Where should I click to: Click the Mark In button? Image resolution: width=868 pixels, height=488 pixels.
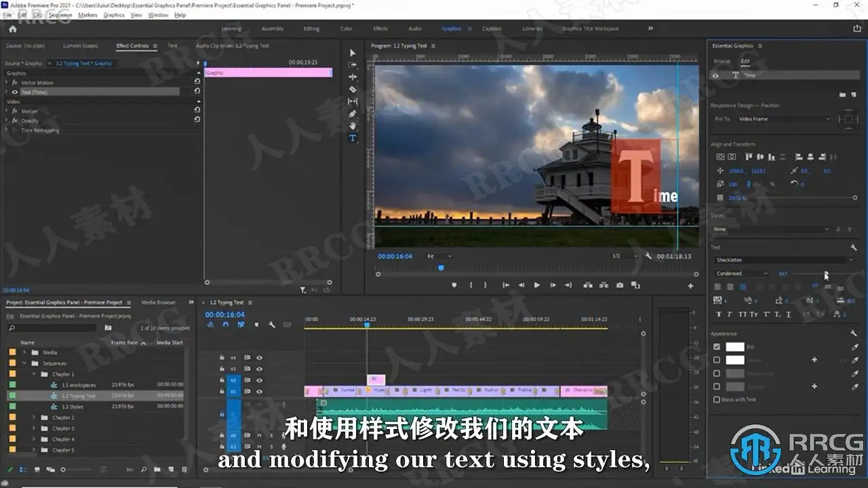click(471, 285)
